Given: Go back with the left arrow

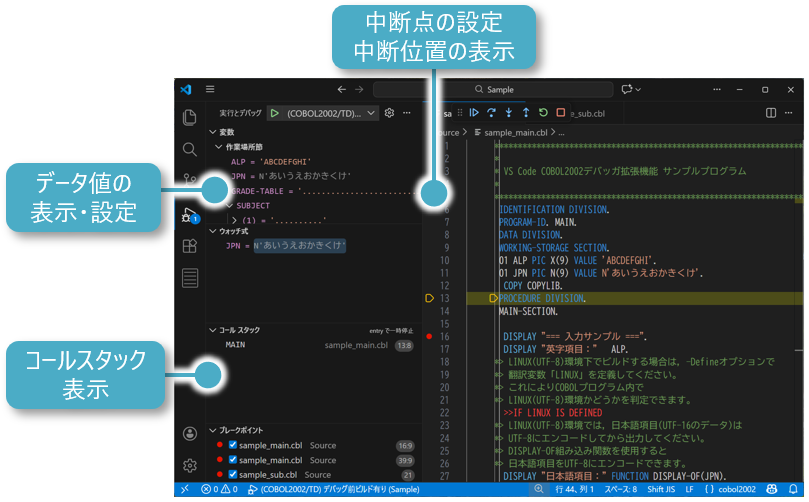Looking at the screenshot, I should coord(342,89).
